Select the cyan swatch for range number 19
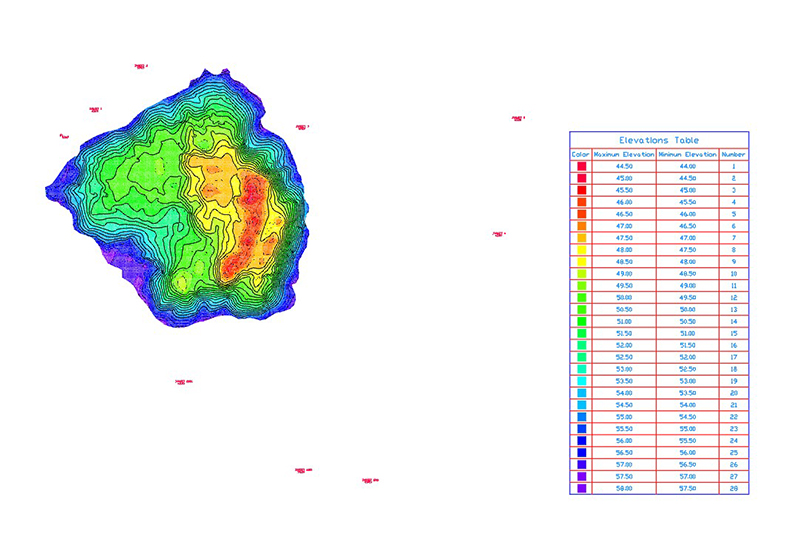 pyautogui.click(x=580, y=381)
